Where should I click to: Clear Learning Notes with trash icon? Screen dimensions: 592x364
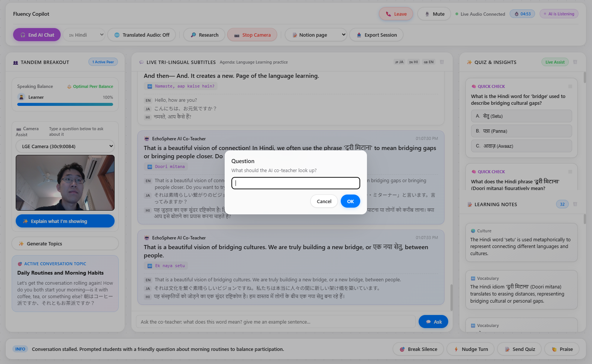tap(575, 204)
